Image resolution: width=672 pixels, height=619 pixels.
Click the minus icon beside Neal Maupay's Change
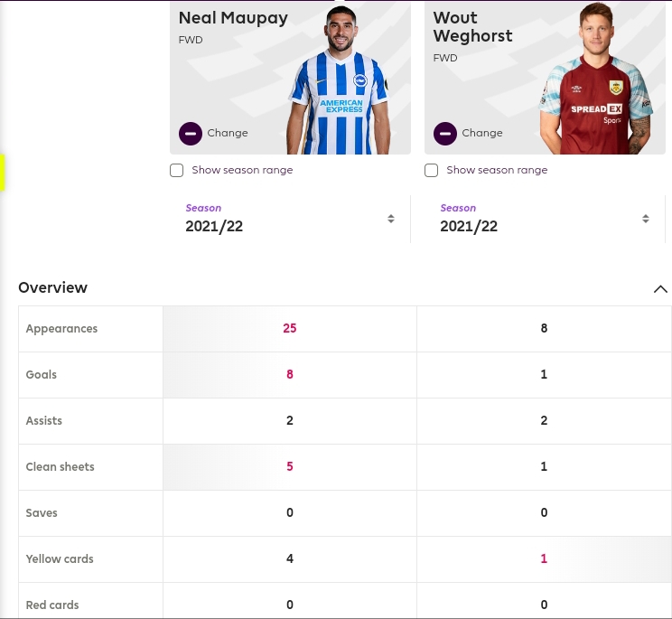coord(191,134)
